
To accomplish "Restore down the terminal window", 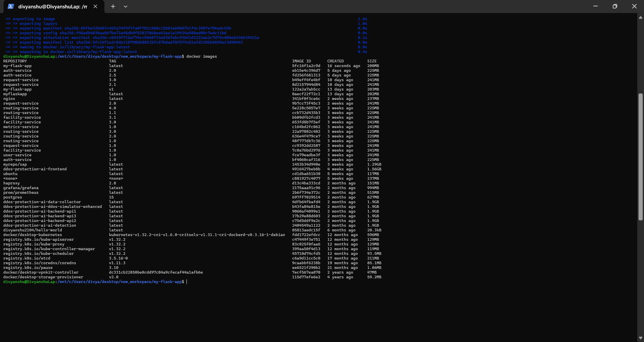I will 615,6.
